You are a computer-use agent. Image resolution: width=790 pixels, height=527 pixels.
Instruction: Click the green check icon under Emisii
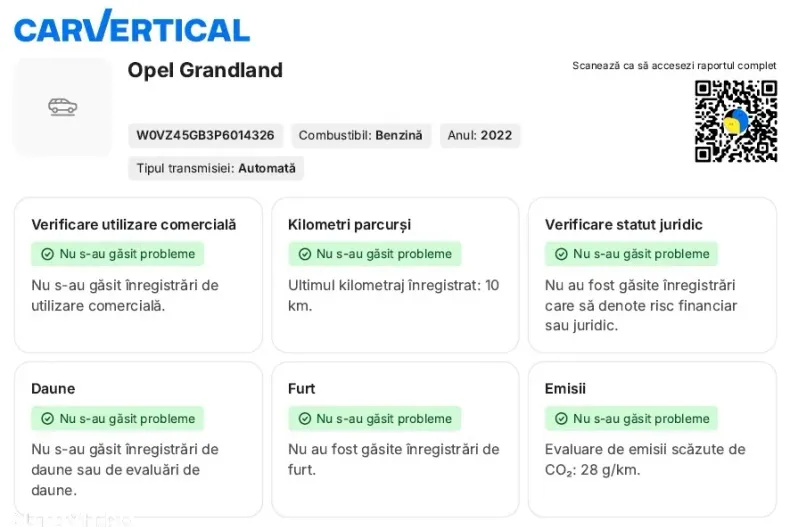(561, 419)
